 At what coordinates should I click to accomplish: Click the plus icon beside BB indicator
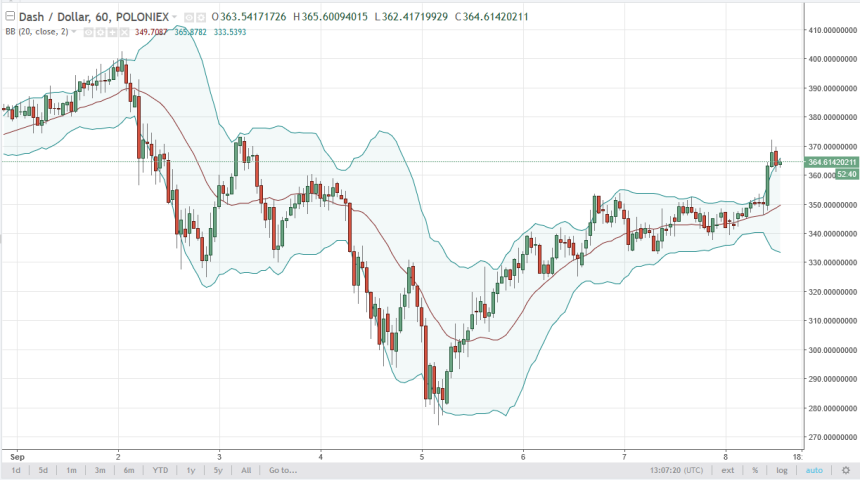pyautogui.click(x=112, y=33)
